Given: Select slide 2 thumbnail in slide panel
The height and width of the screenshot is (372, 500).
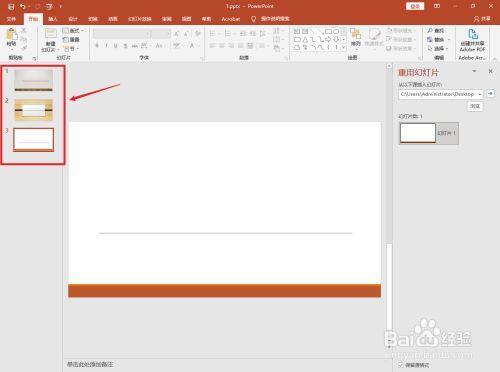Looking at the screenshot, I should [x=33, y=110].
